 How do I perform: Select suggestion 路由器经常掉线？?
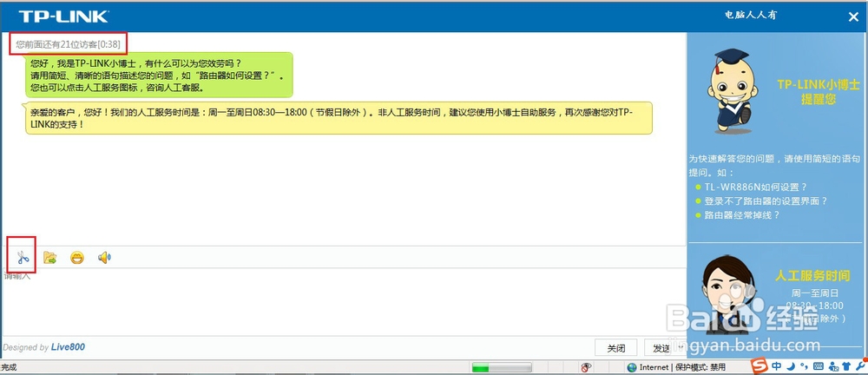(x=742, y=215)
